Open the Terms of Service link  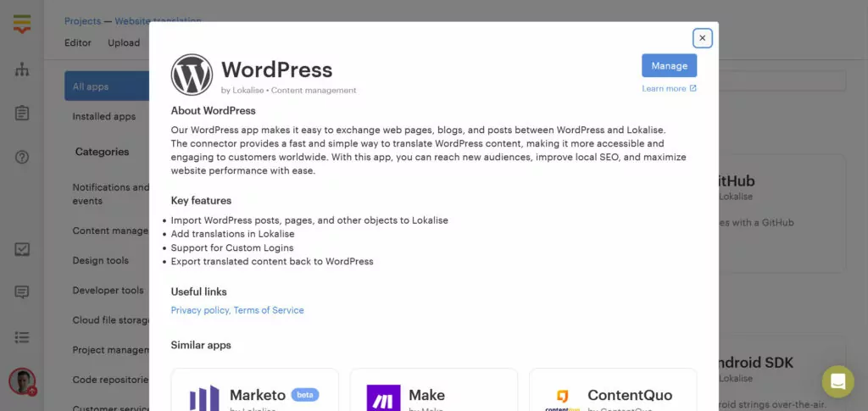[x=269, y=310]
